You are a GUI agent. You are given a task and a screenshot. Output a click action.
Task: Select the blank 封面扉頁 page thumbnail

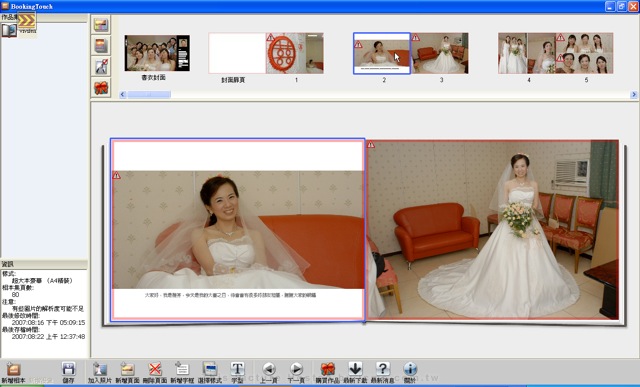(x=237, y=53)
